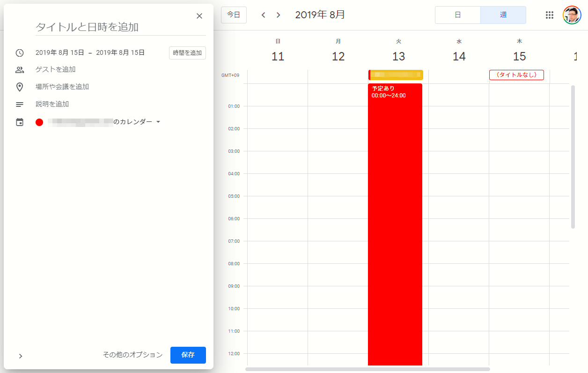Click the red calendar color dot
The image size is (588, 373).
point(39,122)
